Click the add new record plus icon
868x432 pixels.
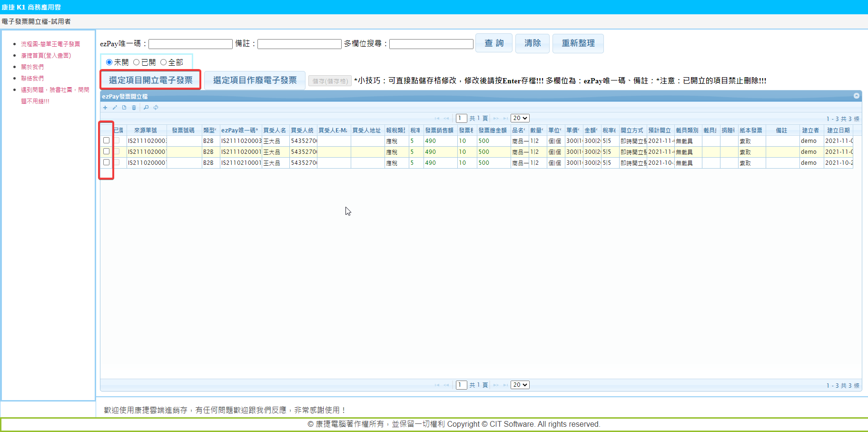105,108
